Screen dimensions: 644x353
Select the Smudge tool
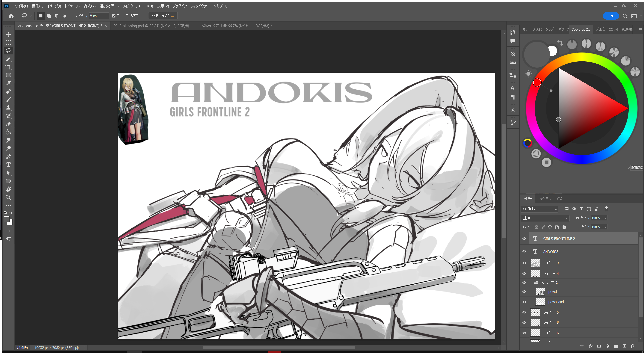8,140
